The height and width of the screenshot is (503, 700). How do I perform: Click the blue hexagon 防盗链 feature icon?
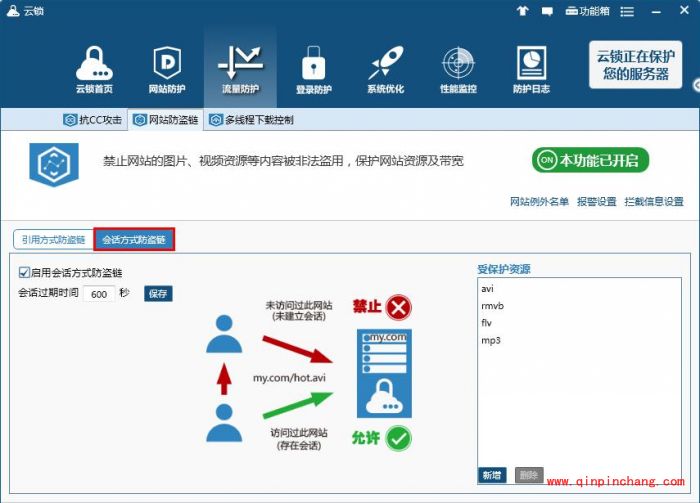pyautogui.click(x=54, y=164)
